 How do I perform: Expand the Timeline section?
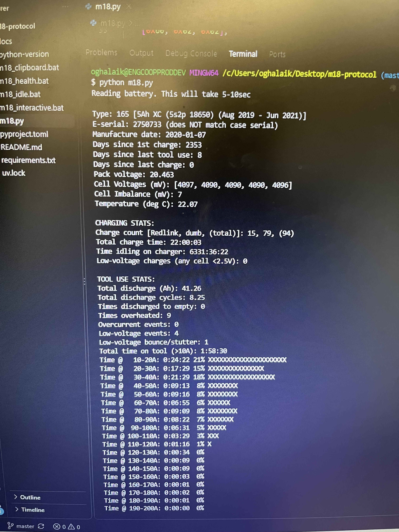click(x=30, y=510)
